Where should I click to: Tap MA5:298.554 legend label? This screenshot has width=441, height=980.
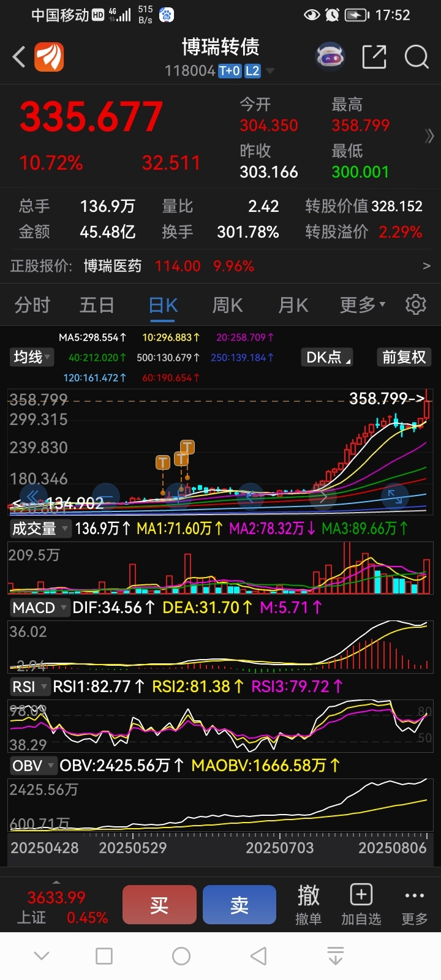(92, 337)
